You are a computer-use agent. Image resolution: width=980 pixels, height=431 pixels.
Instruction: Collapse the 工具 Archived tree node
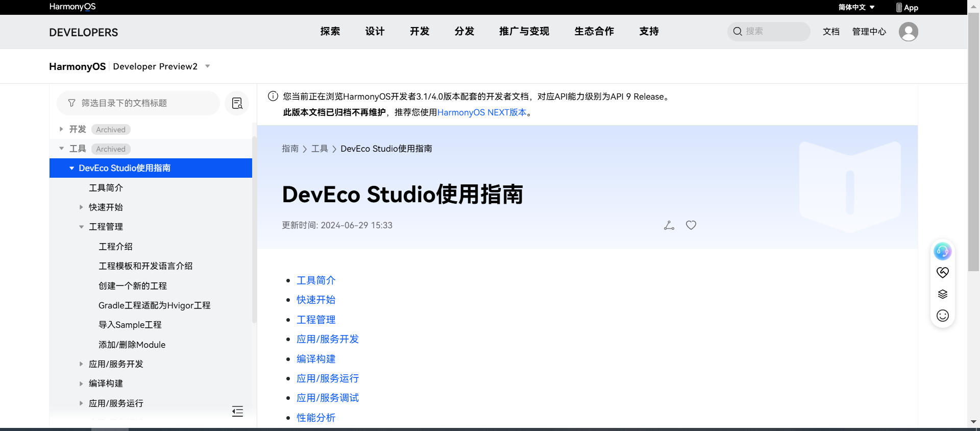61,149
